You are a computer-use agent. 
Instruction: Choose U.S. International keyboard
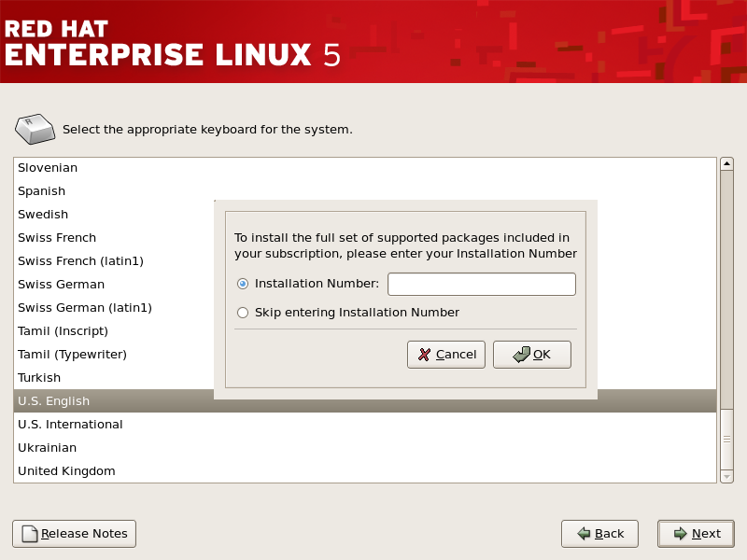[70, 425]
